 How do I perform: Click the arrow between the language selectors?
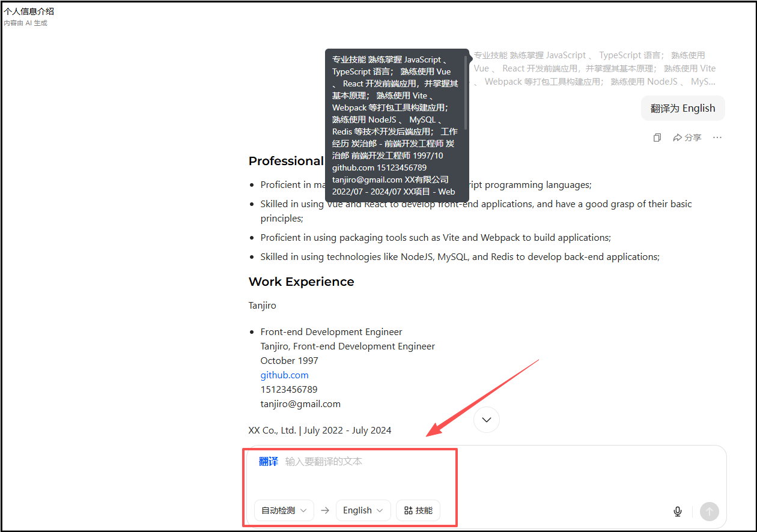[325, 510]
